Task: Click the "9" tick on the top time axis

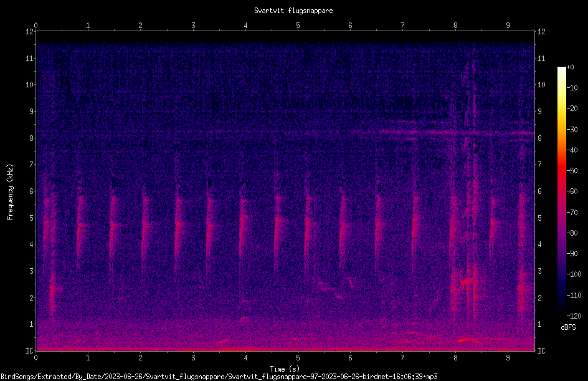Action: (508, 26)
